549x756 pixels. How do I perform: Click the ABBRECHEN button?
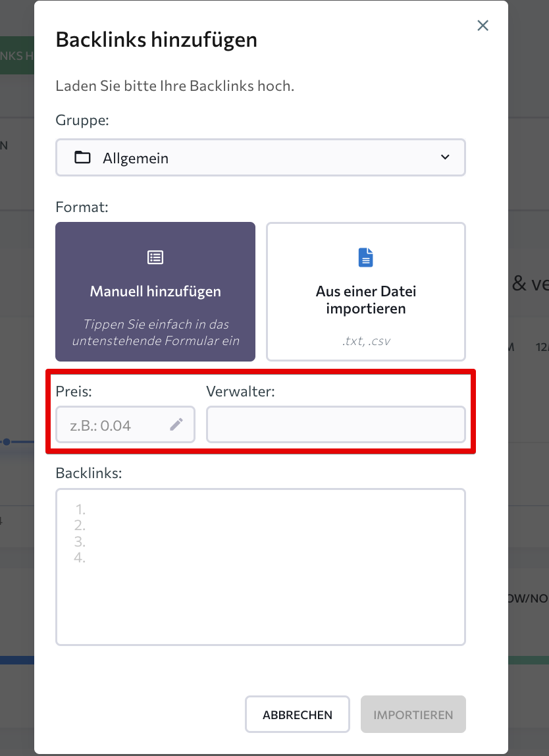coord(298,715)
